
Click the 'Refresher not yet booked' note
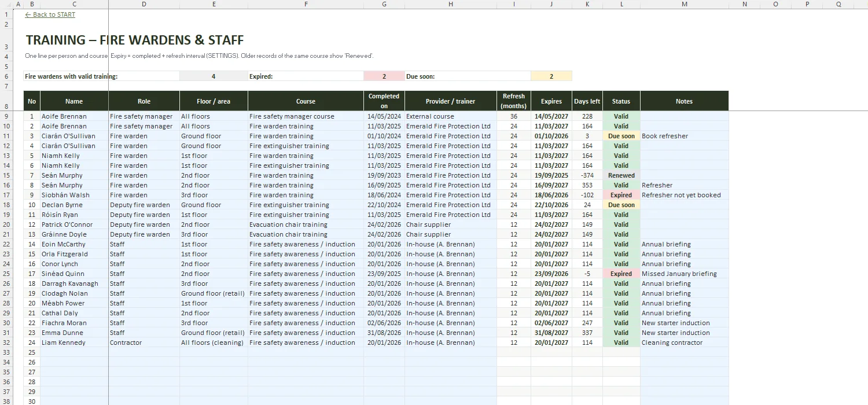[x=684, y=195]
